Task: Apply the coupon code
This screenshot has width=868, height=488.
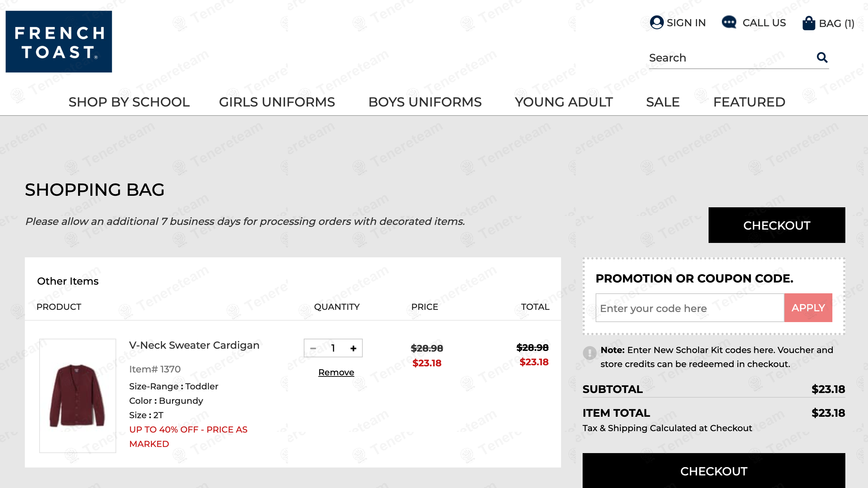Action: [808, 308]
